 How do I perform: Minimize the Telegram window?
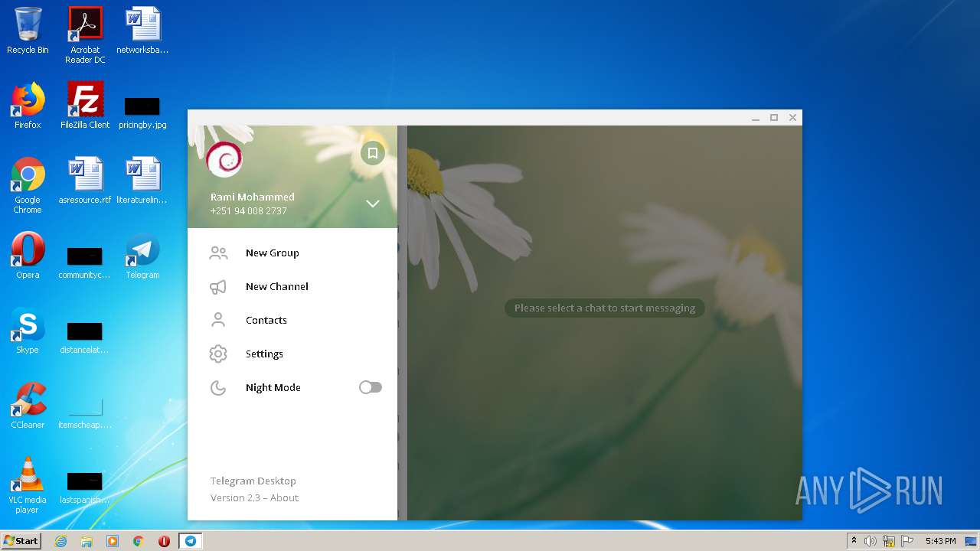pyautogui.click(x=756, y=118)
